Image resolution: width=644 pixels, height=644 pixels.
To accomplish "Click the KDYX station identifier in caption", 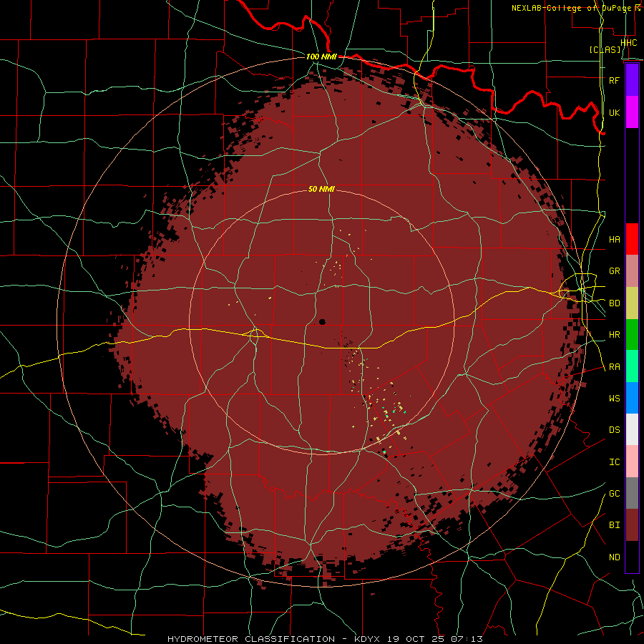I will [369, 639].
